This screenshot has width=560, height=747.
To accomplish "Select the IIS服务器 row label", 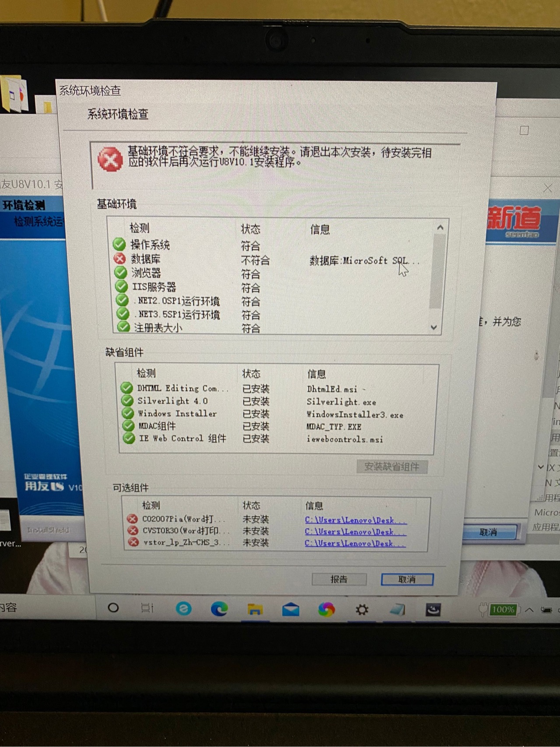I will (154, 287).
